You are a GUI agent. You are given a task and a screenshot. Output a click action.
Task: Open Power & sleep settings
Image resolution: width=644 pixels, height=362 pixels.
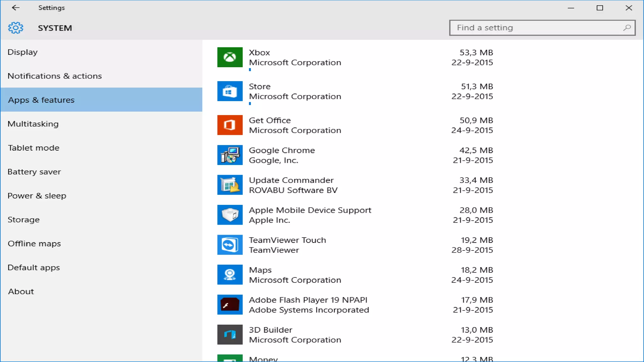click(101, 195)
